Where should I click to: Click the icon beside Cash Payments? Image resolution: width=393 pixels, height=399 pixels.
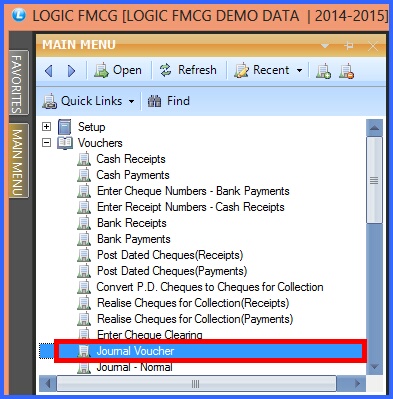pyautogui.click(x=84, y=175)
